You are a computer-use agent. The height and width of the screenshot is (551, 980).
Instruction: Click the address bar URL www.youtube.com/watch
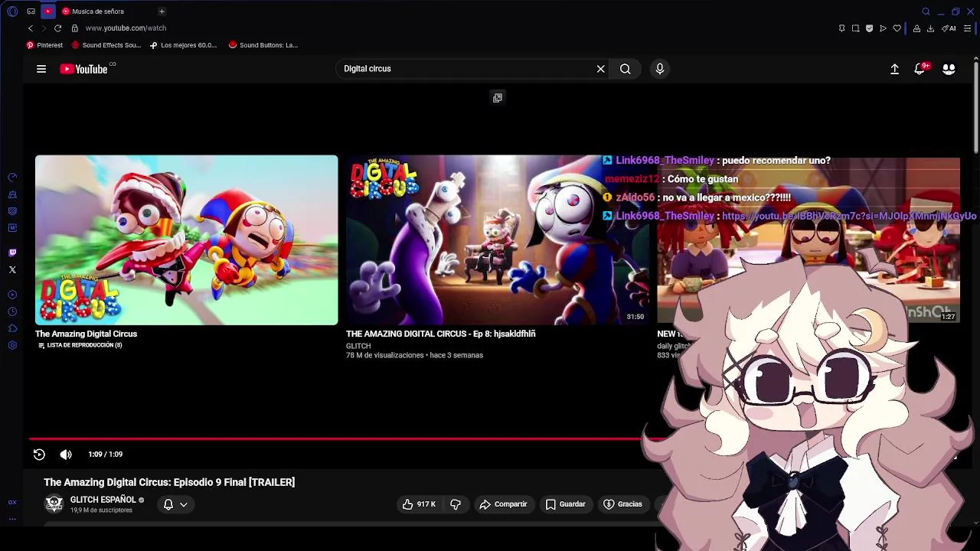[126, 28]
